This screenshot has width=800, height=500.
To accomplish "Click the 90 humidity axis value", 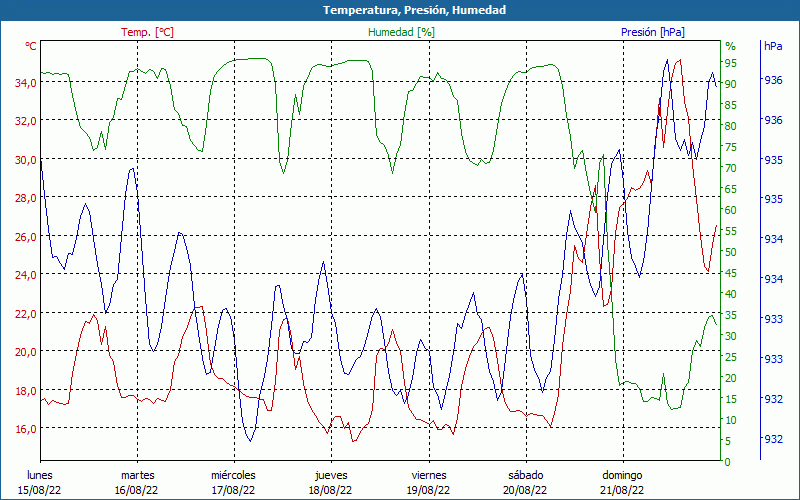I will pyautogui.click(x=731, y=84).
